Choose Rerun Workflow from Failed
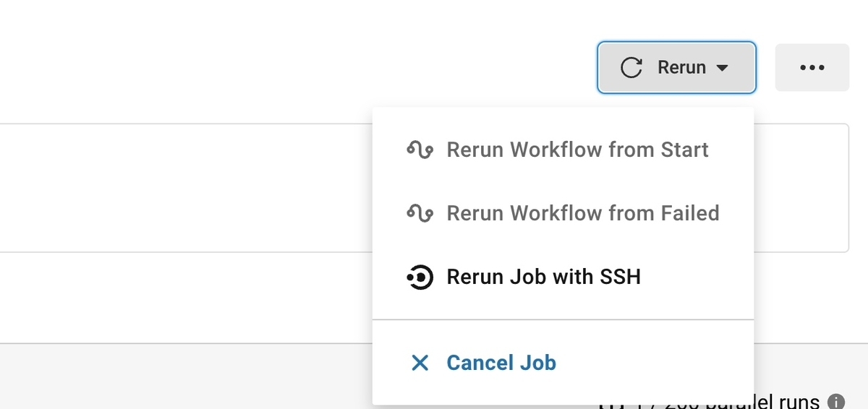The height and width of the screenshot is (409, 868). pos(582,214)
